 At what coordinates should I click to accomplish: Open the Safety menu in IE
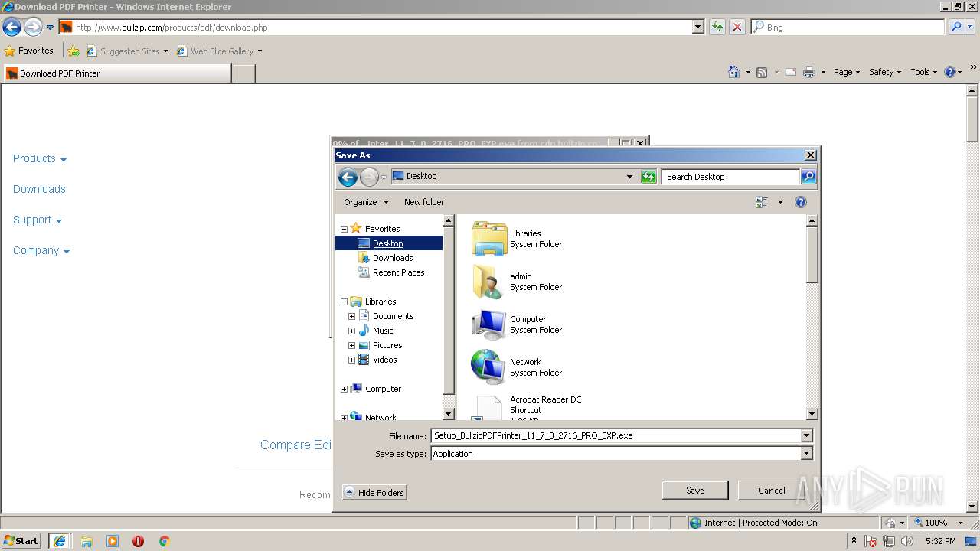tap(884, 72)
